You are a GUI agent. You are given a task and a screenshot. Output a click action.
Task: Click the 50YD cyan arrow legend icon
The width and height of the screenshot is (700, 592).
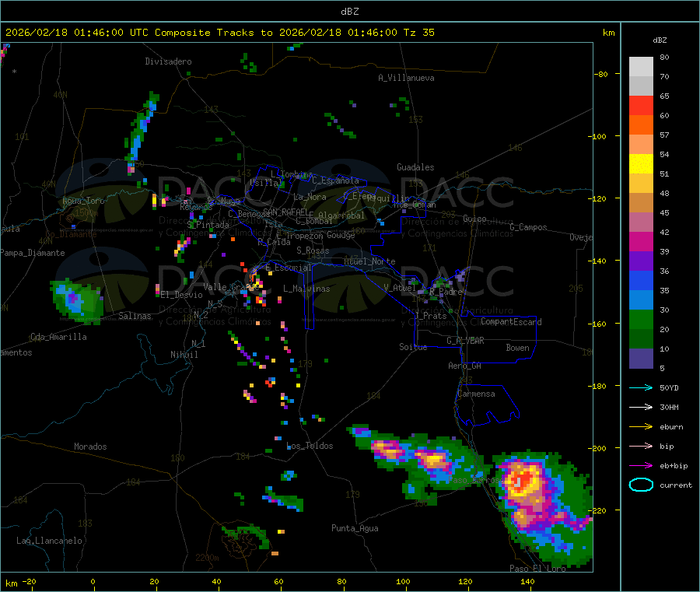click(x=641, y=387)
